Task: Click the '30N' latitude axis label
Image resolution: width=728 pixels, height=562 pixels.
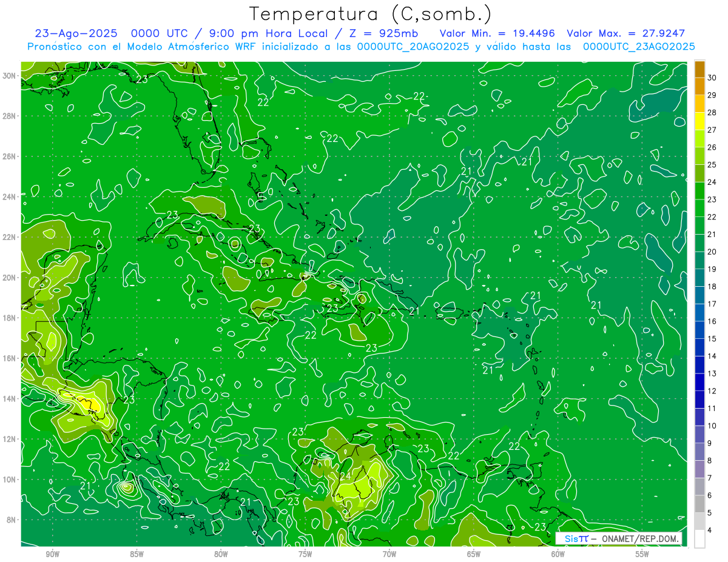Action: point(9,76)
